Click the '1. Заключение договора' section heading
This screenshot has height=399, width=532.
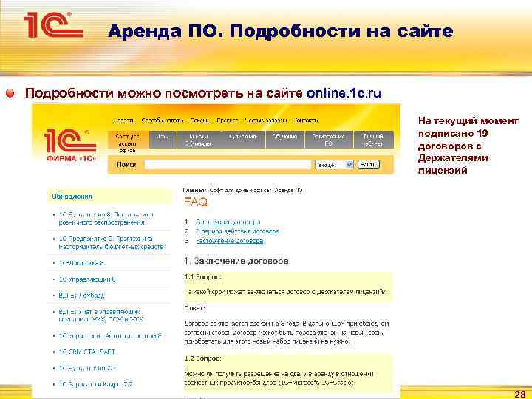[x=236, y=261]
